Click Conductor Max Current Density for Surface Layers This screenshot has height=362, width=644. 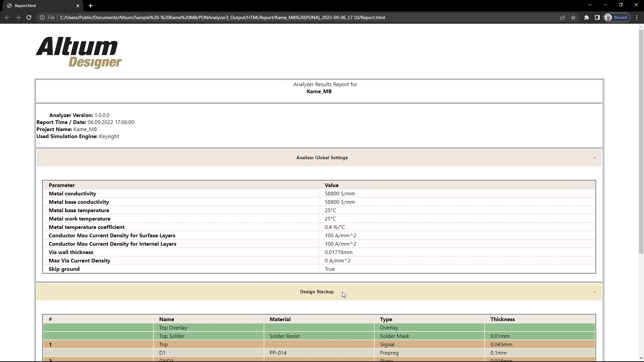[112, 235]
